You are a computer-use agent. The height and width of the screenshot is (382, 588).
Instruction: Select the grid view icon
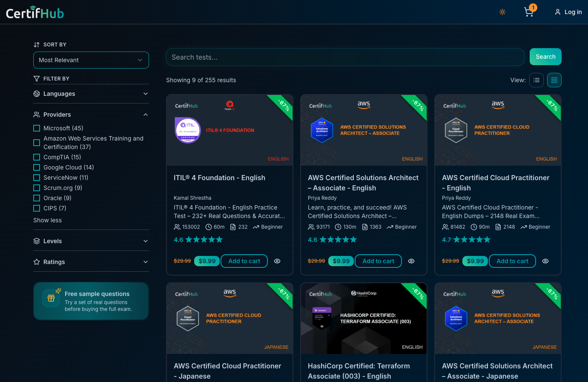(554, 80)
